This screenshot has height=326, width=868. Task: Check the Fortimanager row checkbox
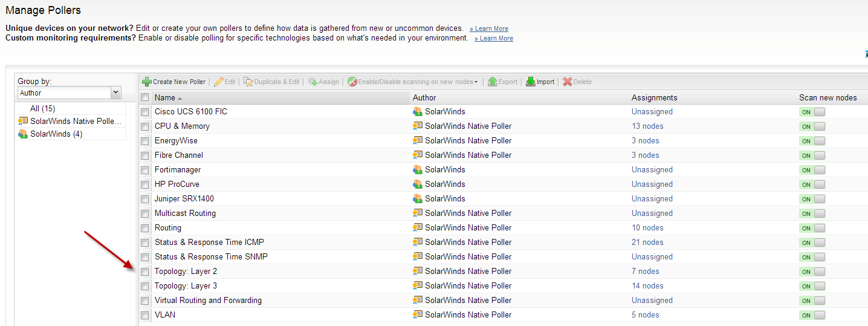144,170
